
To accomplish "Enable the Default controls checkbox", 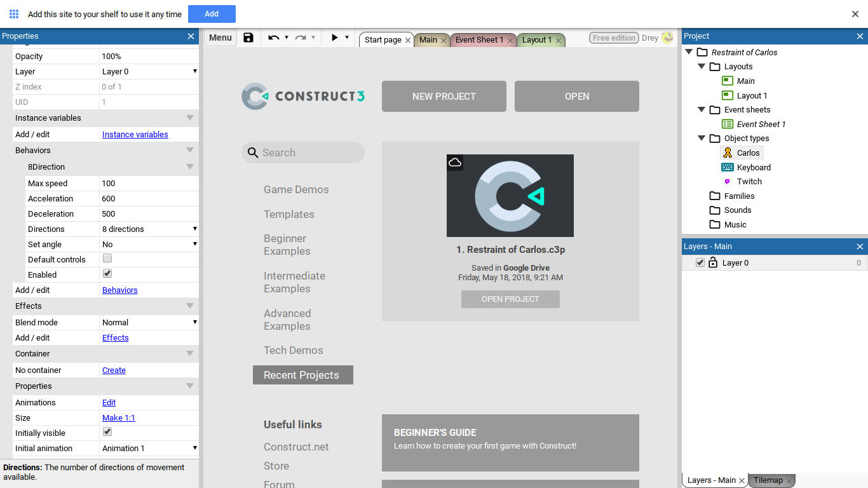I will click(x=107, y=259).
